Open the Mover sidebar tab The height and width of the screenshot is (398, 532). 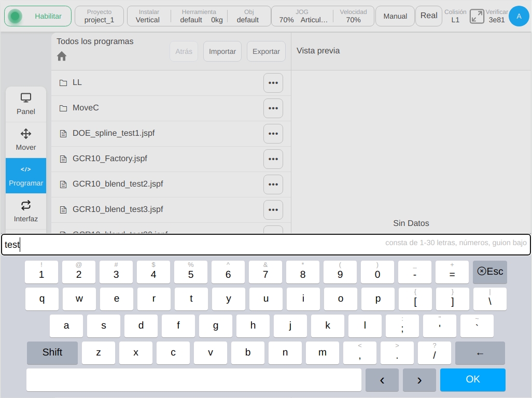point(26,140)
